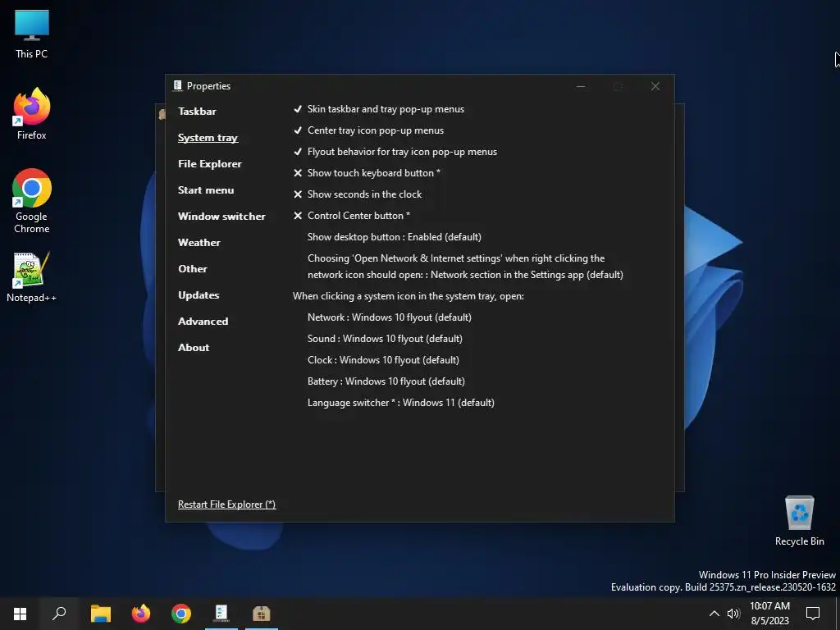Minimize the Properties window
Screen dimensions: 840x630
(581, 86)
